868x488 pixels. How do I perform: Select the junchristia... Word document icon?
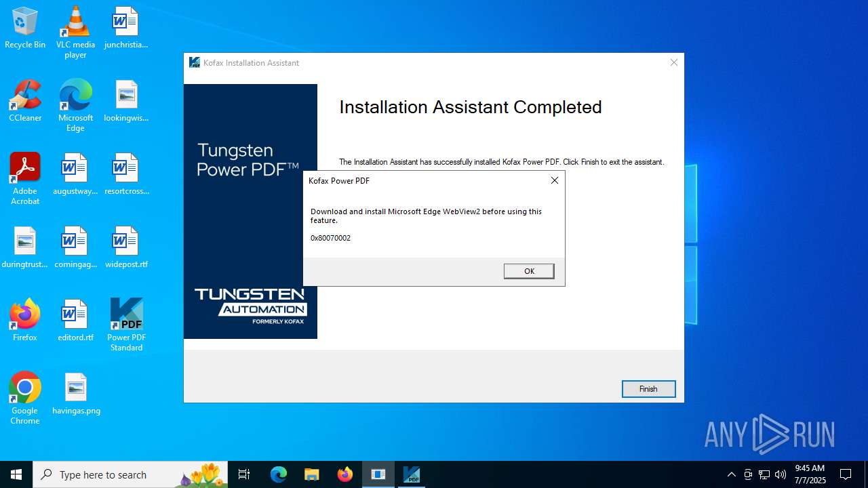[126, 28]
